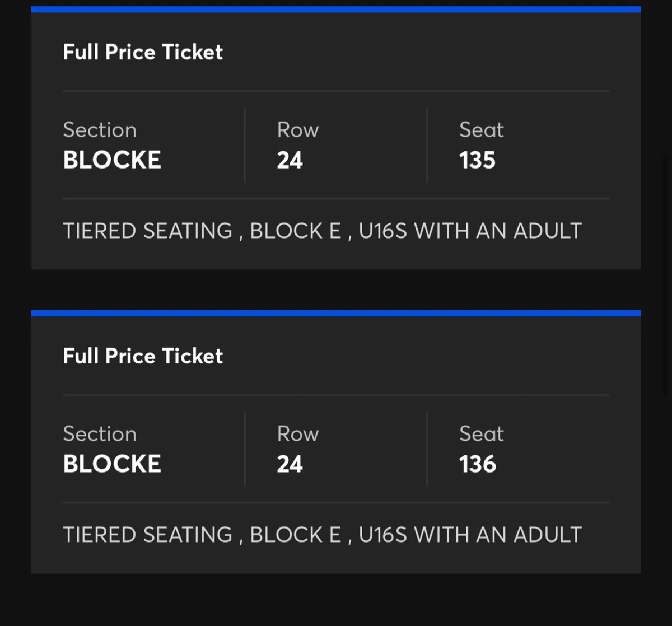
Task: Select seat number 136
Action: coord(477,464)
